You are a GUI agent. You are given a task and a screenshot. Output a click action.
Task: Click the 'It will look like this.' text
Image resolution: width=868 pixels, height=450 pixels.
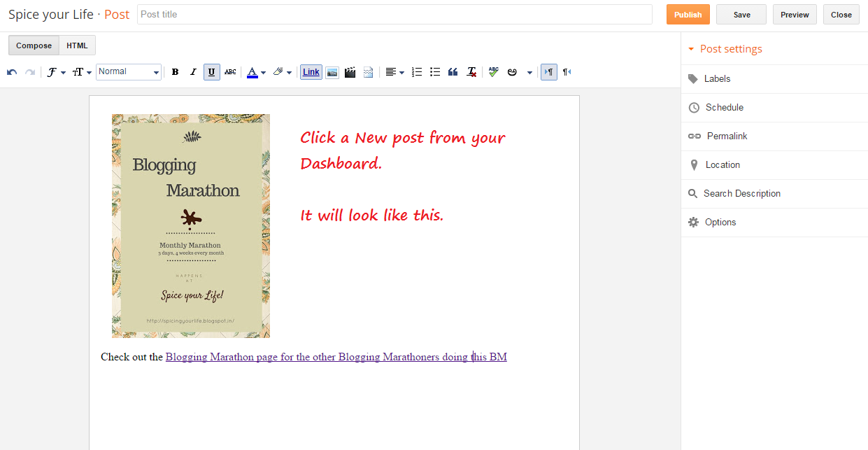372,216
